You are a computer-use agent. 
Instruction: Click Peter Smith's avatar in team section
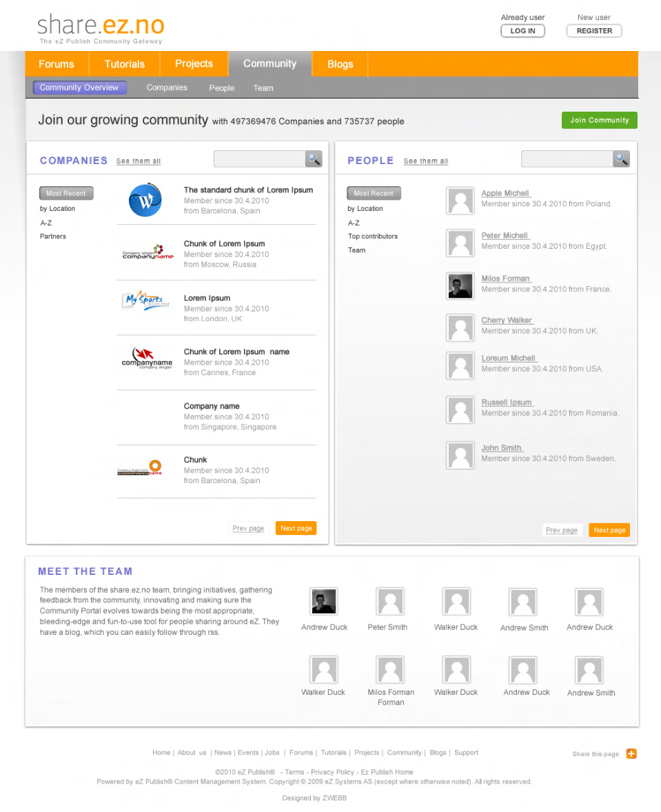pyautogui.click(x=389, y=602)
